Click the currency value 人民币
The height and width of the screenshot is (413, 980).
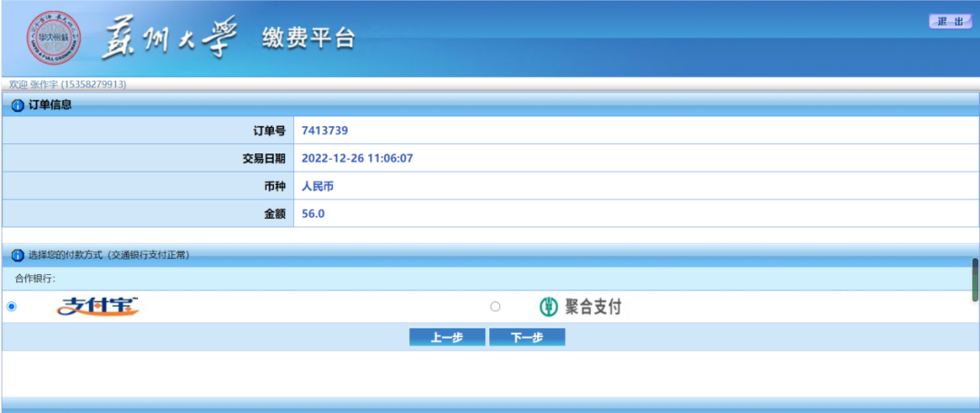318,185
